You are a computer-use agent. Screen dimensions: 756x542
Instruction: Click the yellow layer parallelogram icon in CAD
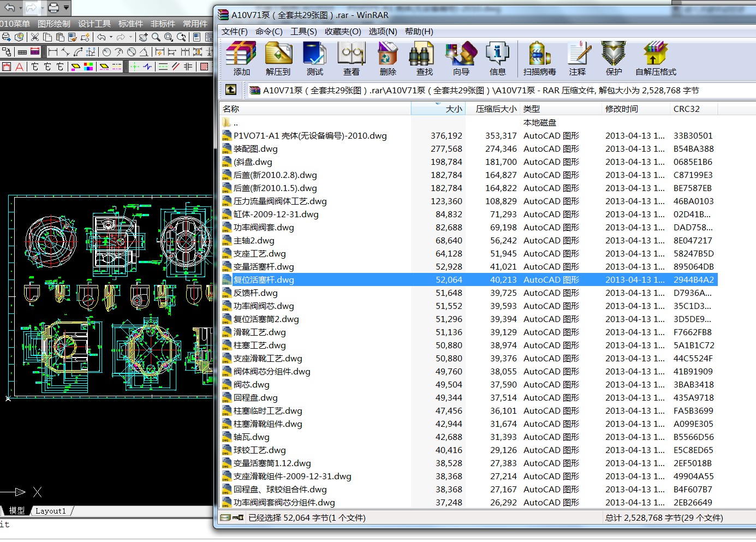[76, 67]
